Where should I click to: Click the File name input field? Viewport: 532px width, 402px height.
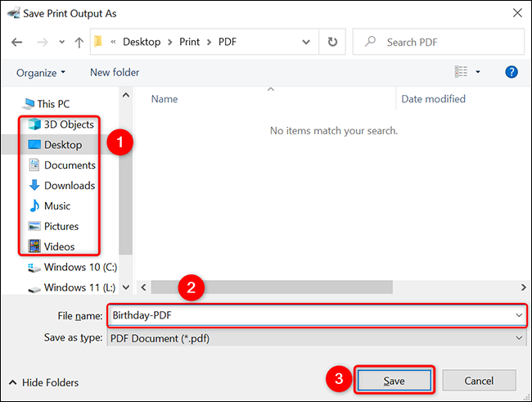[x=311, y=315]
